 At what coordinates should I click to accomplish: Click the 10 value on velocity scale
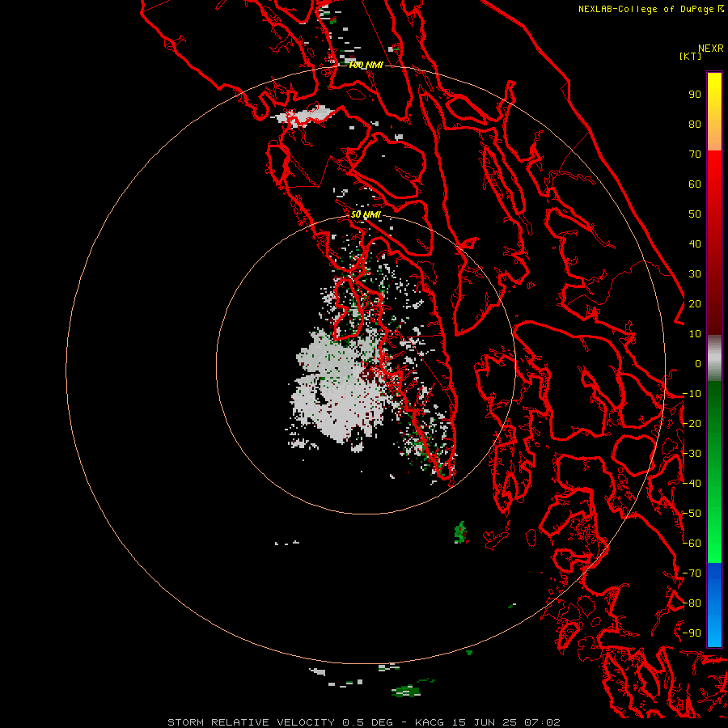[695, 334]
